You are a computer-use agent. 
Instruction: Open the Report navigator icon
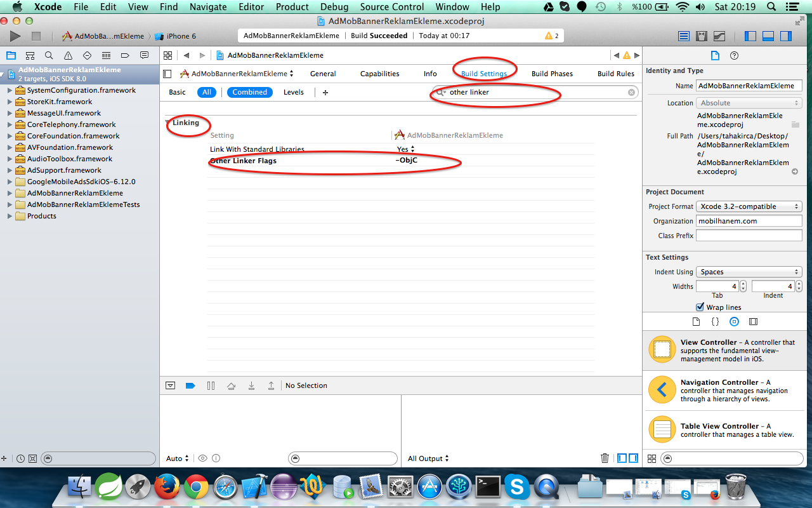pos(144,55)
